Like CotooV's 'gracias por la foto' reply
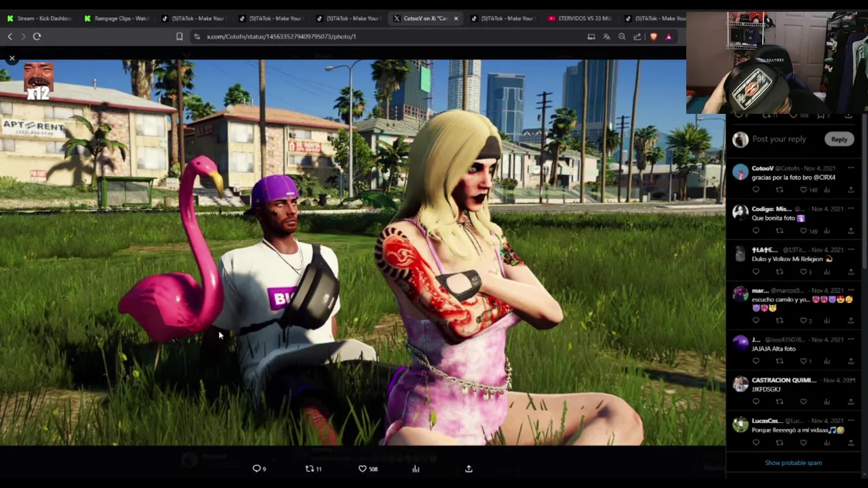868x488 pixels. [x=803, y=190]
